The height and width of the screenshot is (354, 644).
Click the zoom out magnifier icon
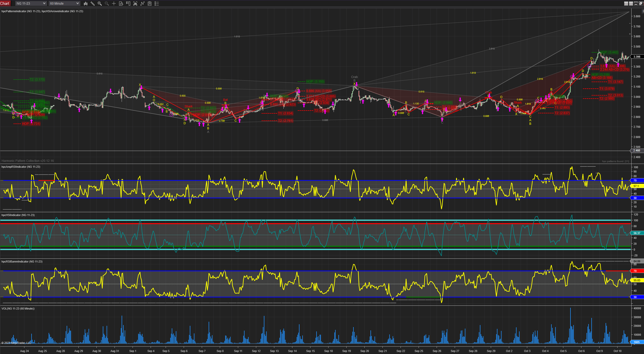(107, 4)
